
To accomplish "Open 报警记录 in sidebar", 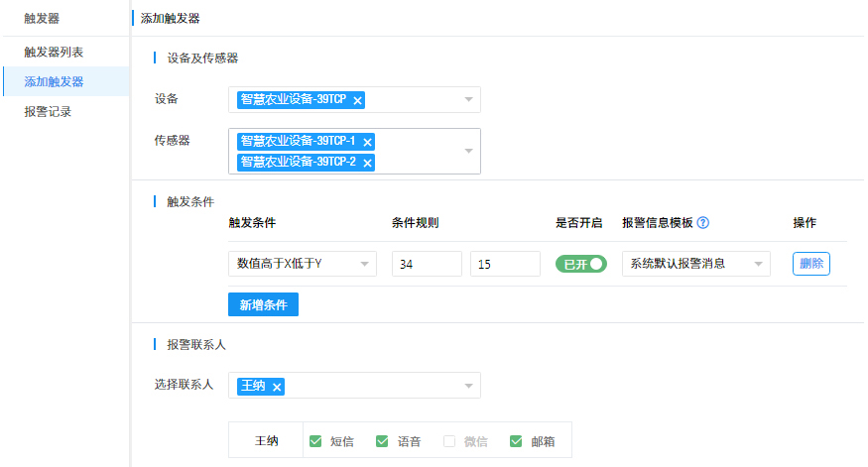I will pyautogui.click(x=48, y=112).
